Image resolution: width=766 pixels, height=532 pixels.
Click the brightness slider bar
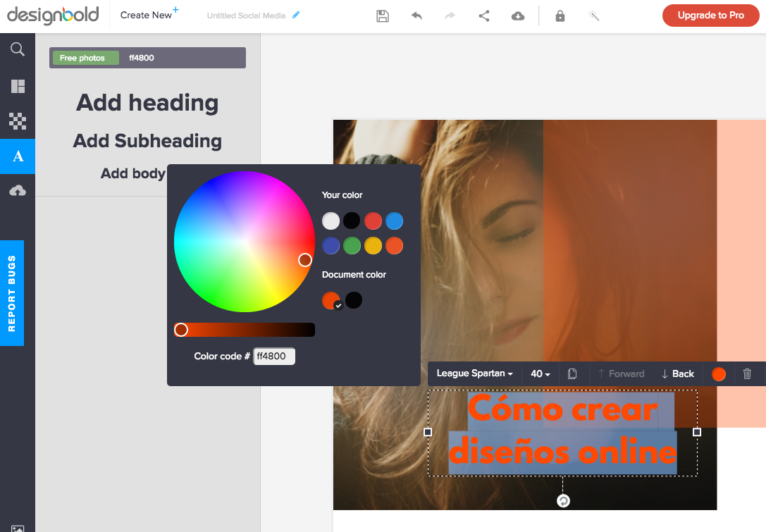pyautogui.click(x=247, y=330)
